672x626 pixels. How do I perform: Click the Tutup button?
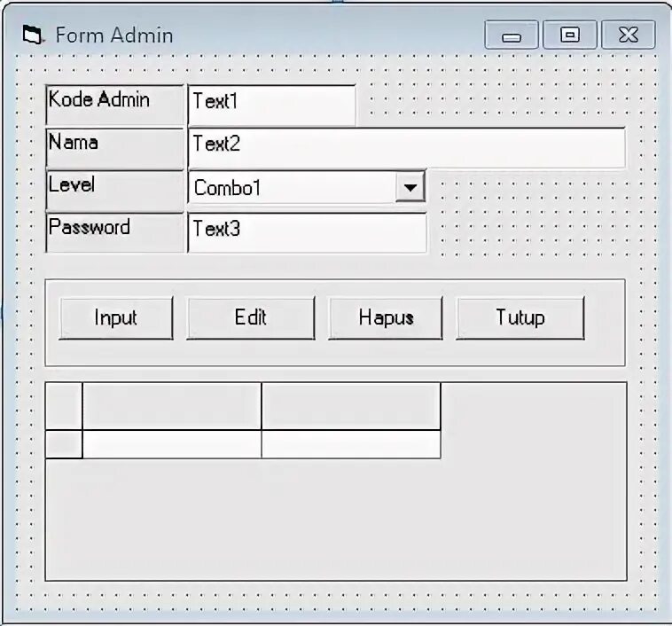520,317
